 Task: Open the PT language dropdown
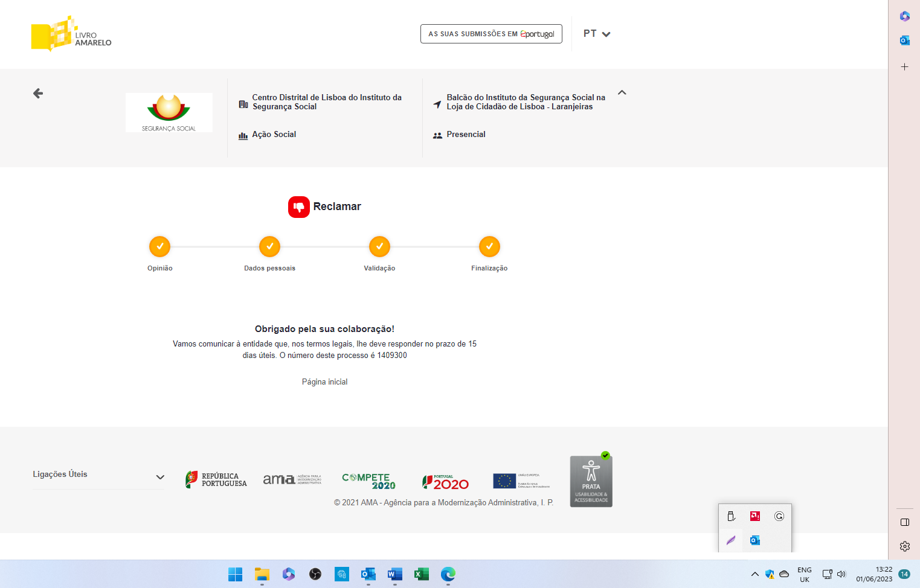point(597,34)
